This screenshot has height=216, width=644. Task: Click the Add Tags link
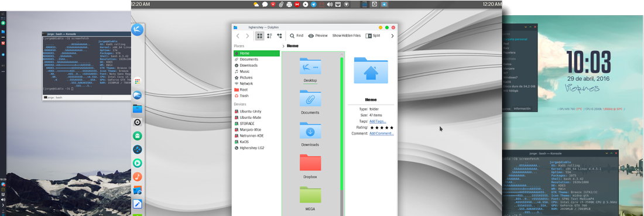[x=378, y=121]
